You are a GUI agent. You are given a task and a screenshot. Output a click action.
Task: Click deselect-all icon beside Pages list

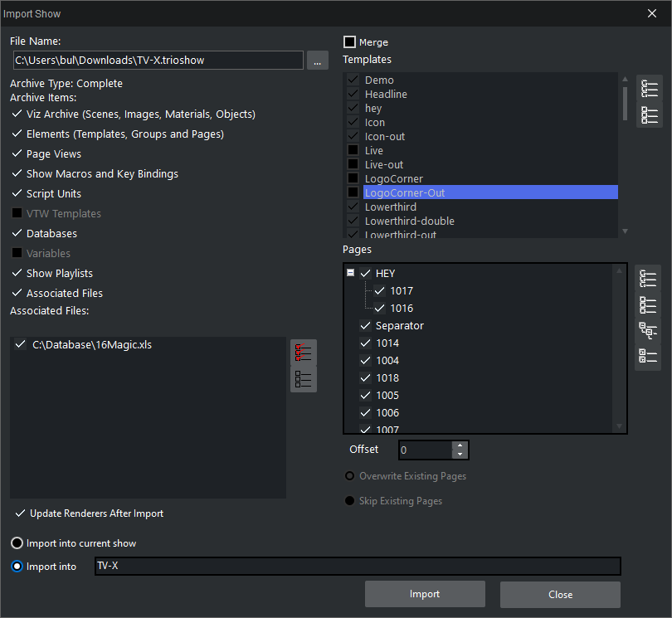click(649, 305)
